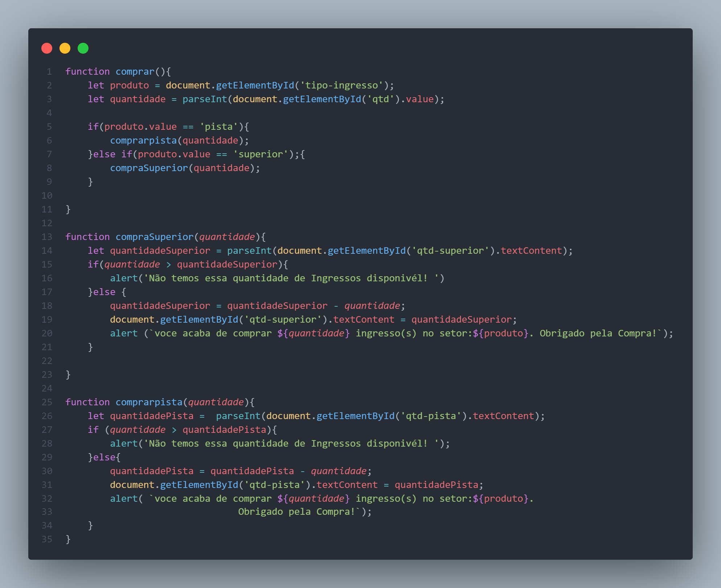Click the italic quantidade on line 30
Screen dimensions: 721x588
pos(339,471)
